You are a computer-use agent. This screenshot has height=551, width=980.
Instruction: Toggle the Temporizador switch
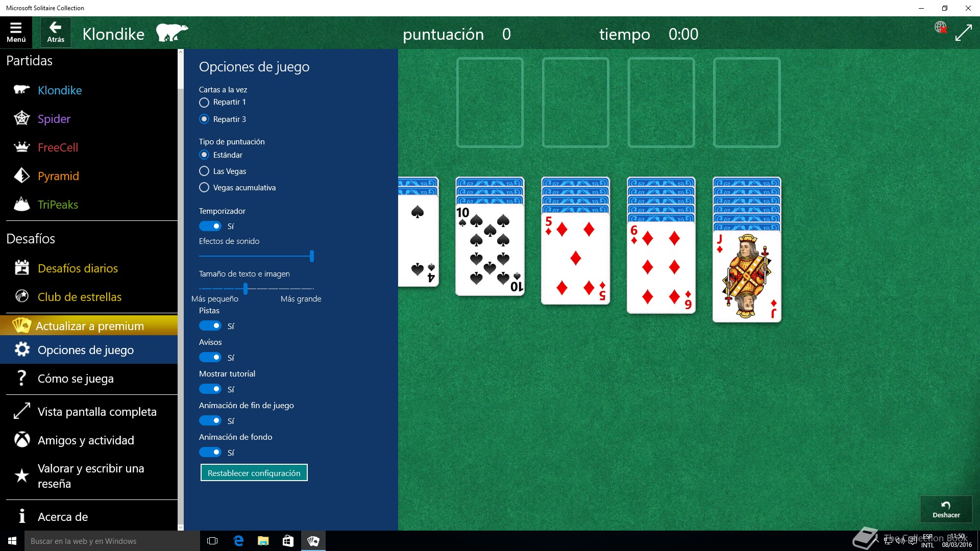(x=210, y=226)
